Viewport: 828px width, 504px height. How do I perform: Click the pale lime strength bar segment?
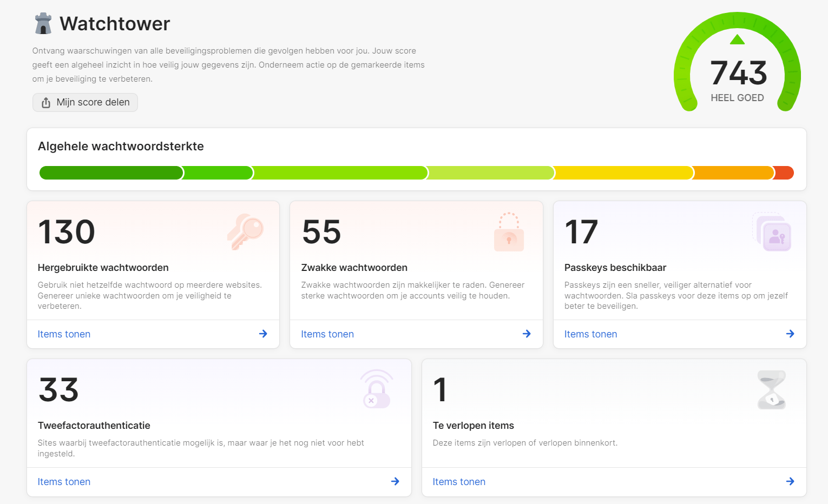pos(491,173)
